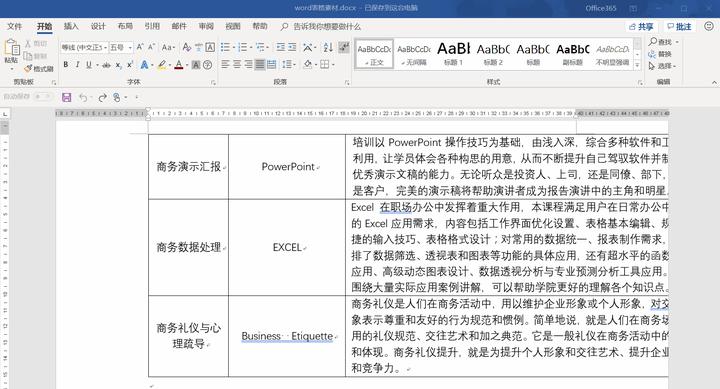The width and height of the screenshot is (720, 389).
Task: Apply the 标题 1 heading style
Action: [454, 54]
